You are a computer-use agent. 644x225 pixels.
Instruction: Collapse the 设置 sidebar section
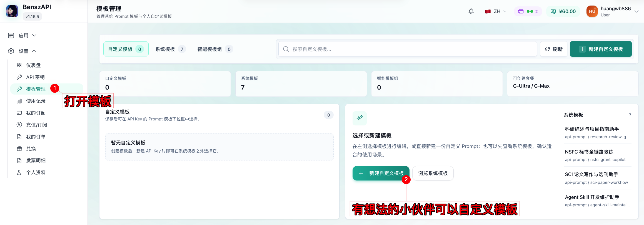point(22,51)
